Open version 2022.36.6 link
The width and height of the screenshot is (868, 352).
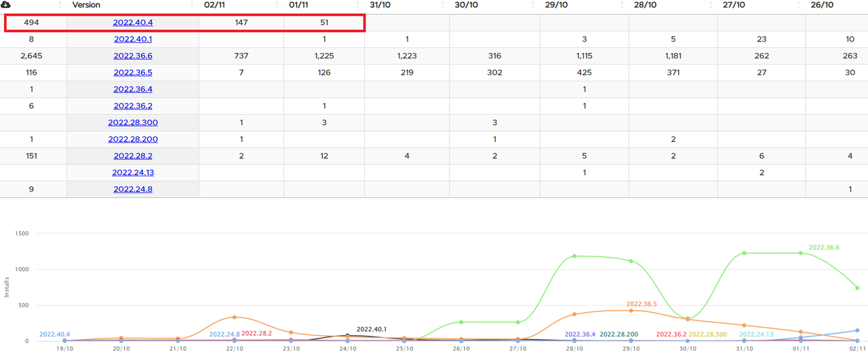[x=133, y=56]
